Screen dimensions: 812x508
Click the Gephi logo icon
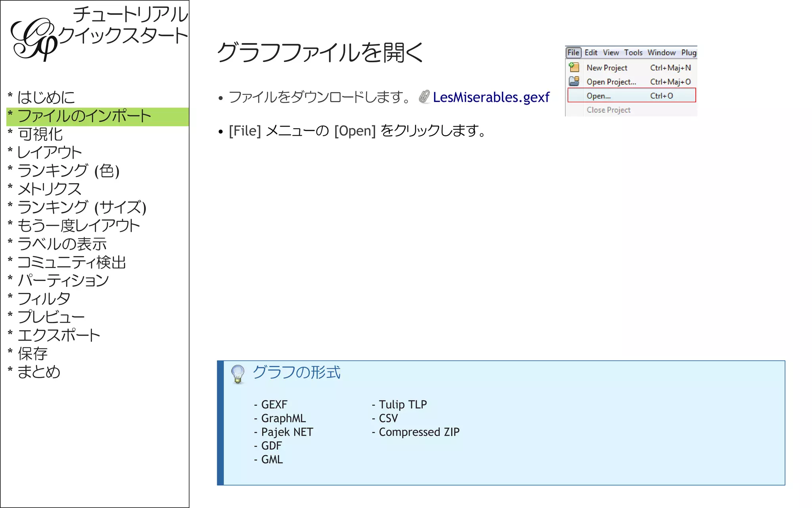click(34, 40)
